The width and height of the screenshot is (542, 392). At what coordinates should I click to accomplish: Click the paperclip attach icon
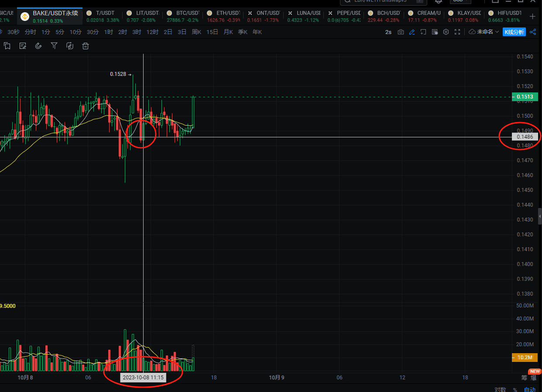tap(38, 46)
